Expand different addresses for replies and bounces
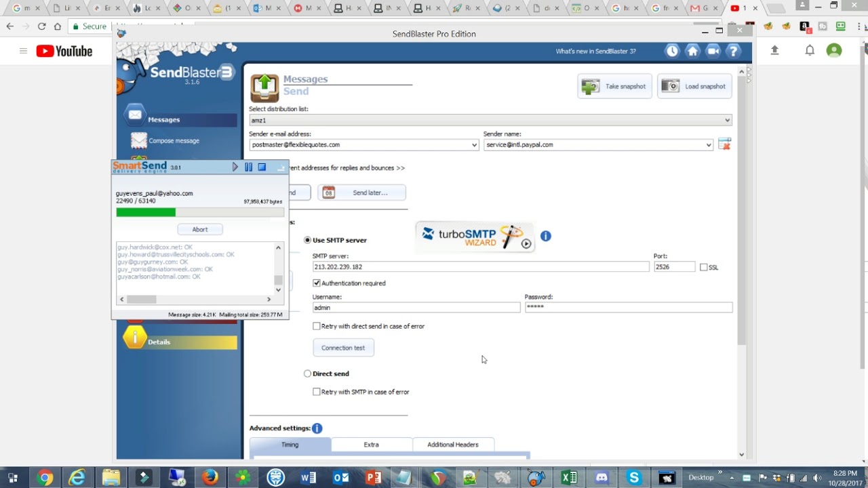 tap(347, 167)
